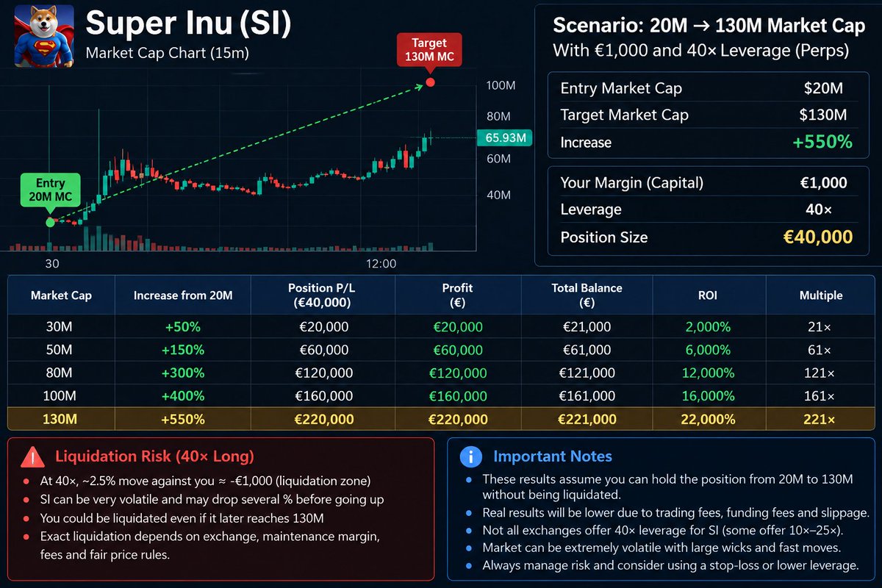Click the Target Market Cap value $130M
Screen dimensions: 882x588
pyautogui.click(x=823, y=115)
